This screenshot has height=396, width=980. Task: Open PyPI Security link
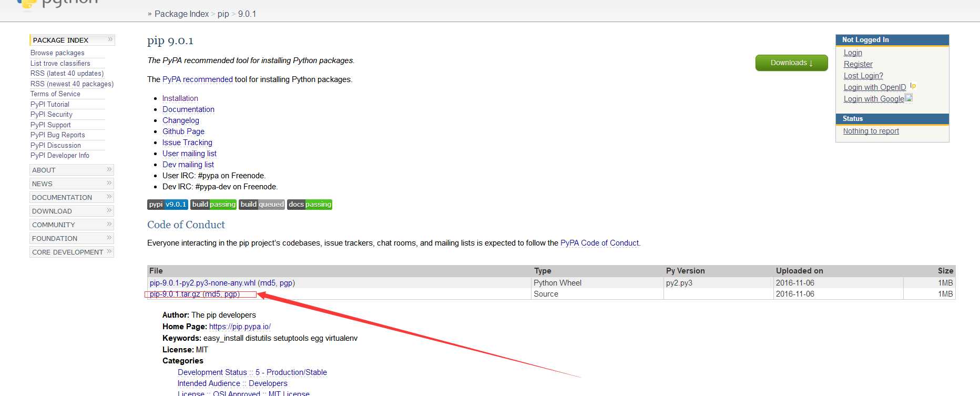click(52, 114)
